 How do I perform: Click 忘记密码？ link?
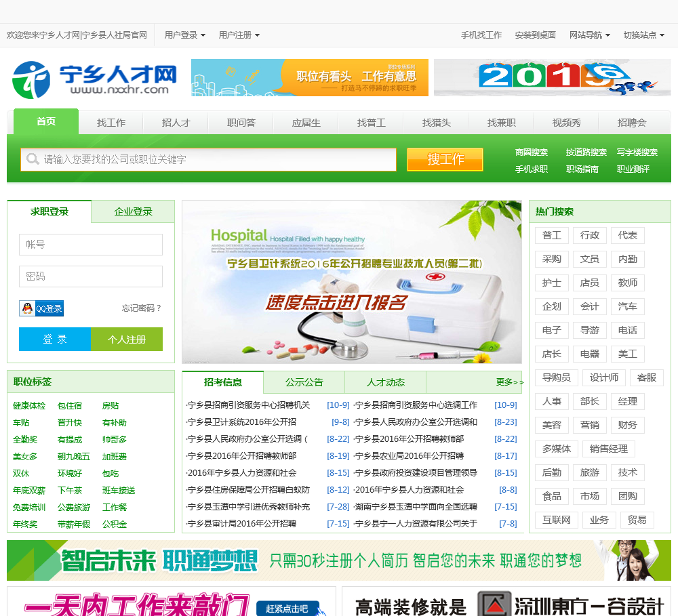tap(142, 308)
